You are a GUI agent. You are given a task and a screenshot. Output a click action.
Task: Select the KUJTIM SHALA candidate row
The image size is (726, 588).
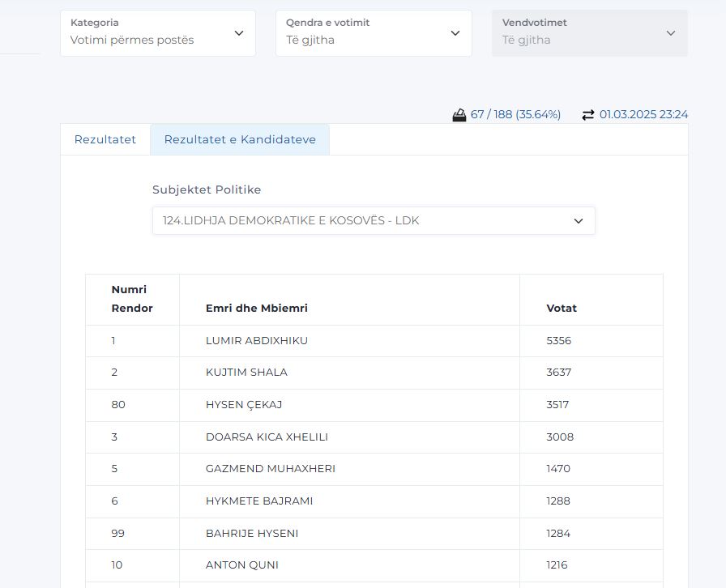(246, 373)
